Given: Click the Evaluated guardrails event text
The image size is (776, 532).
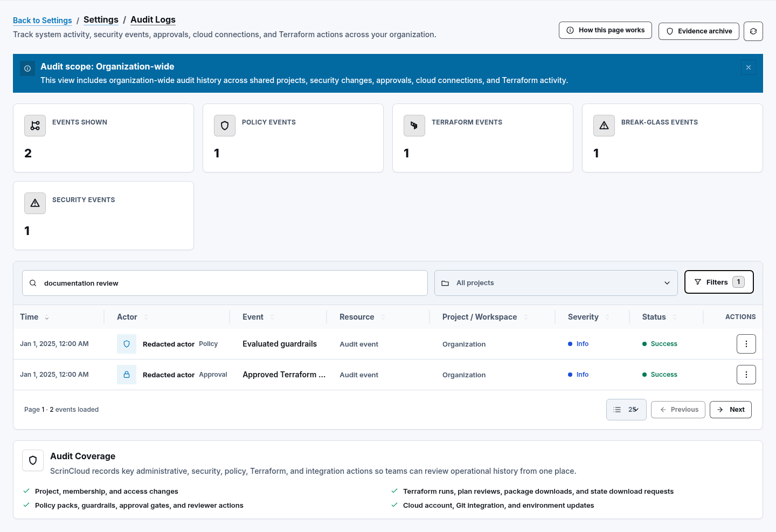Looking at the screenshot, I should pos(280,344).
